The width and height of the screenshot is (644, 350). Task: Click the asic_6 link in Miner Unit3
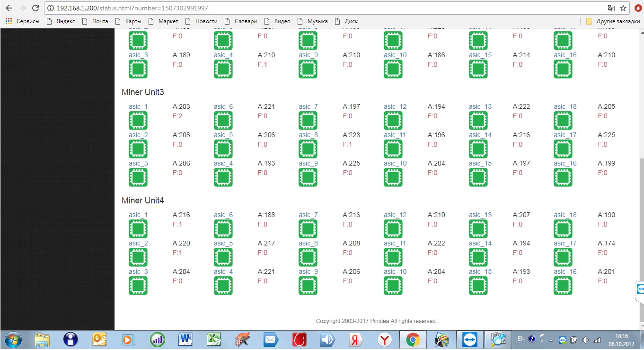(x=223, y=106)
